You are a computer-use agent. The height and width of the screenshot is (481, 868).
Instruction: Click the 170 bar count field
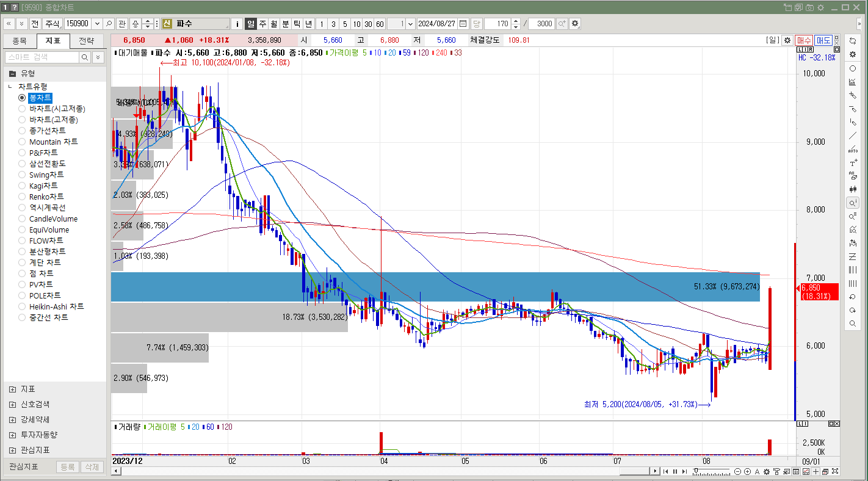point(497,24)
